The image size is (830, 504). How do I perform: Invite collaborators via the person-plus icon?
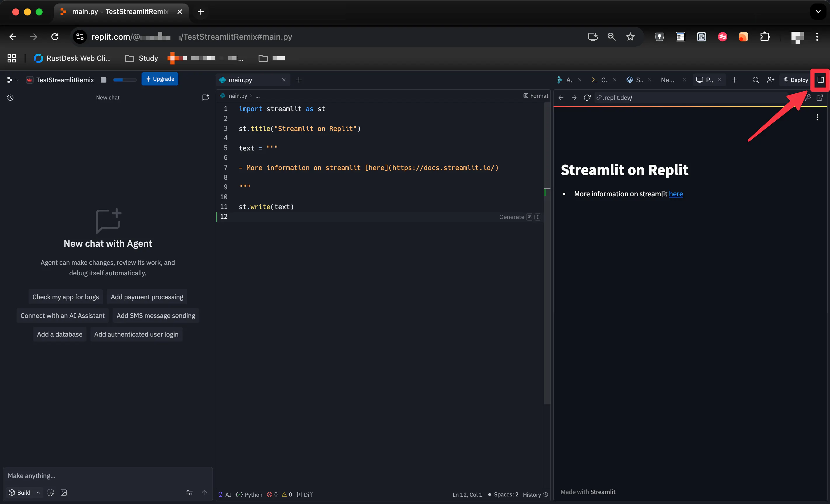tap(770, 80)
